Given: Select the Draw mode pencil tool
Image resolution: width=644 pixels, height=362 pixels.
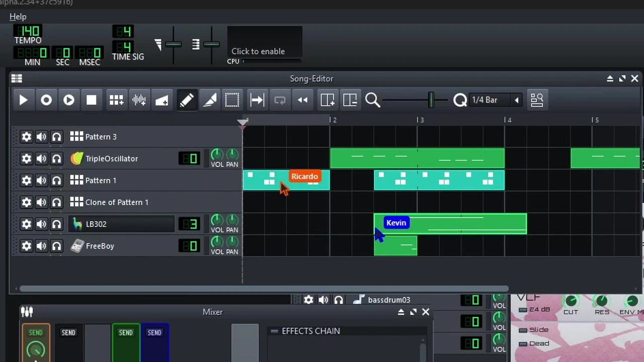Looking at the screenshot, I should coord(186,100).
